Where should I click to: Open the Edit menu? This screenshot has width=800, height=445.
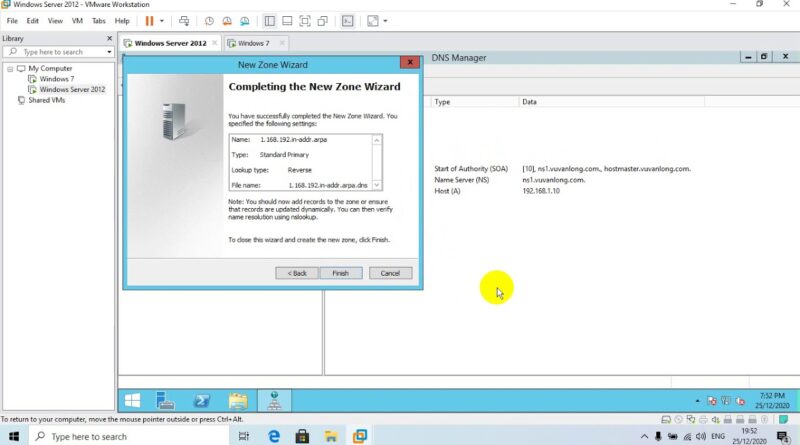[x=33, y=21]
